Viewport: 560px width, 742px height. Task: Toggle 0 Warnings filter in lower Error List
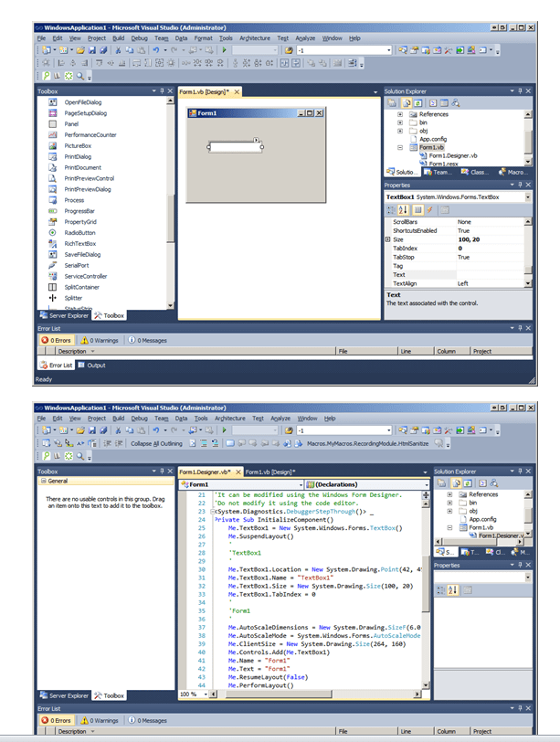100,720
